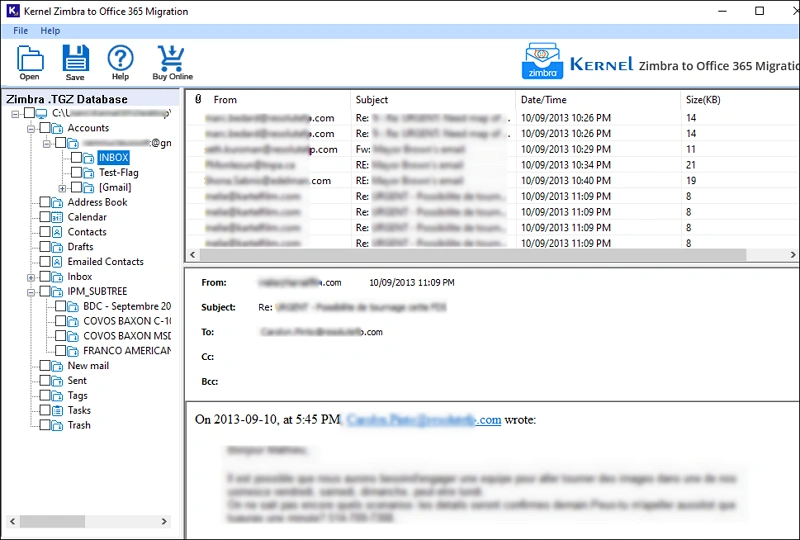
Task: Click the [Gmail] folder icon
Action: [88, 187]
